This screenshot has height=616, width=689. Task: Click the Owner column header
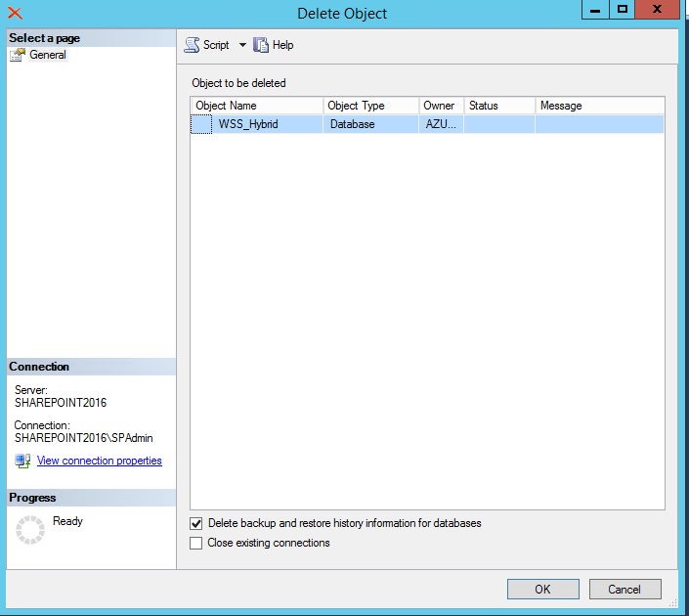tap(442, 106)
